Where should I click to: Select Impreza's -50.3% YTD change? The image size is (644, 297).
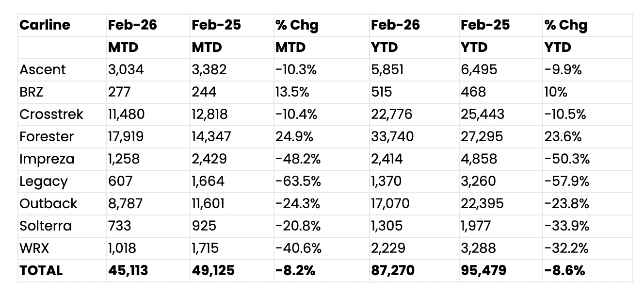coord(567,159)
